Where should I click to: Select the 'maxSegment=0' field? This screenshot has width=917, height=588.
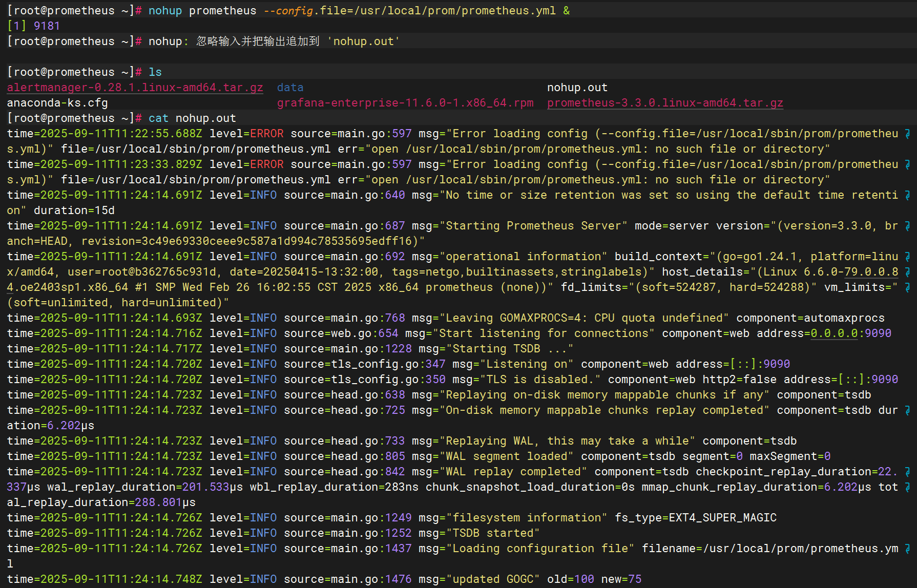tap(790, 456)
